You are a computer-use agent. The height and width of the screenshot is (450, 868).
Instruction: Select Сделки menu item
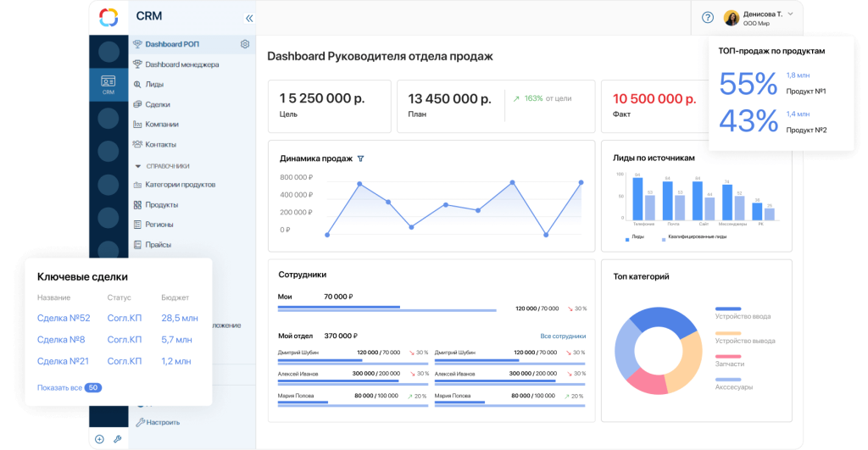click(x=157, y=104)
